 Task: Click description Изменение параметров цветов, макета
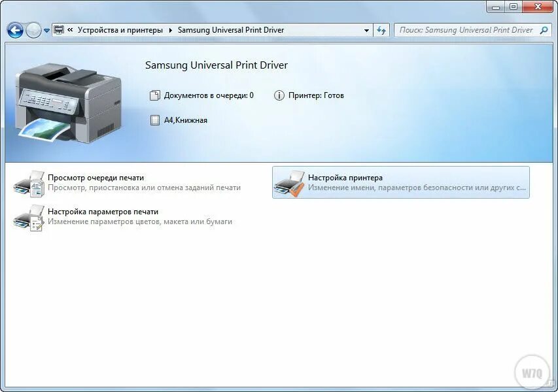[x=140, y=221]
